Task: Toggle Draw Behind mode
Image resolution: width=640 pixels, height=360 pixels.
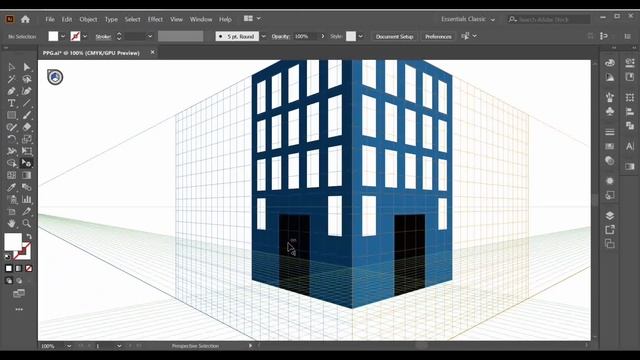Action: (19, 280)
